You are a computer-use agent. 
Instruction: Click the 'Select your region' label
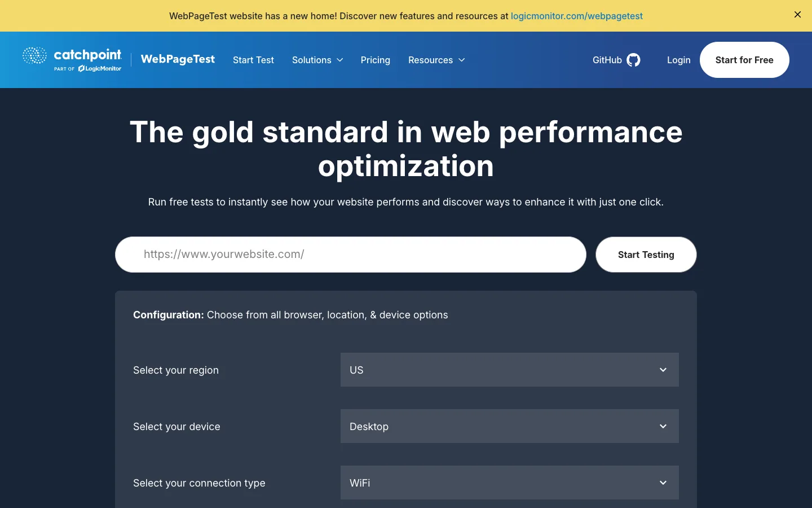pos(176,370)
